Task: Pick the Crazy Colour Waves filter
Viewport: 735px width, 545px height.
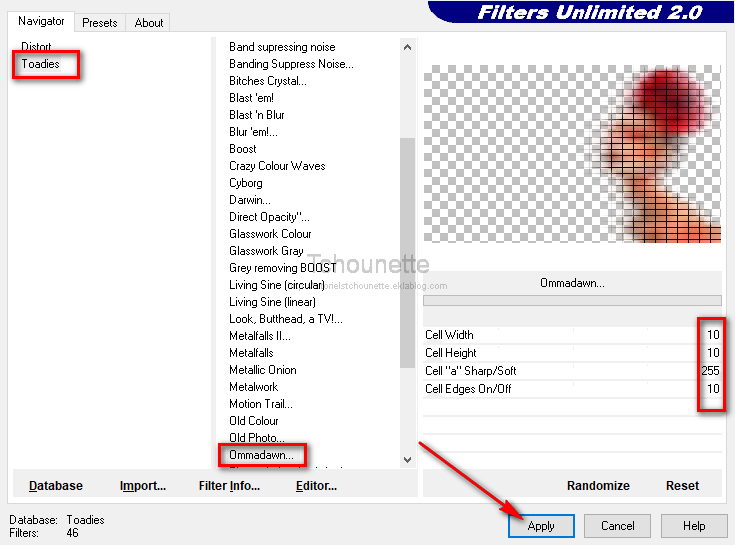Action: [277, 166]
